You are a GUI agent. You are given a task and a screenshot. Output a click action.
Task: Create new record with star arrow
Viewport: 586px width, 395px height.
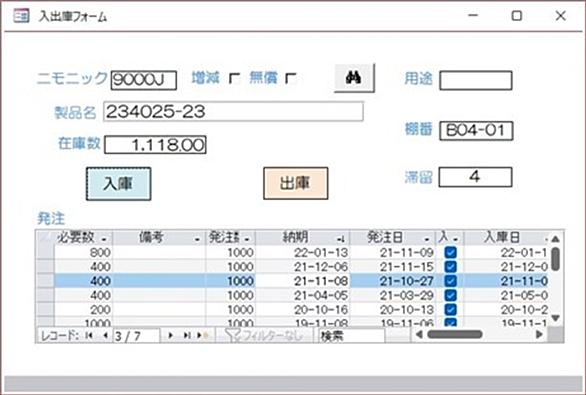[202, 335]
